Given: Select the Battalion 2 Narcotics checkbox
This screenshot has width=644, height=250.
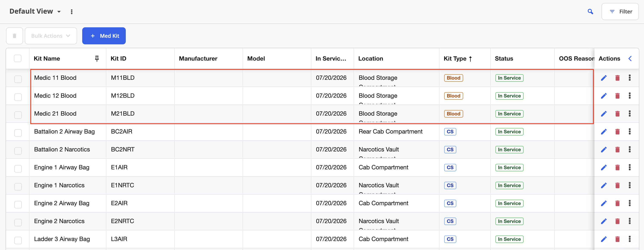Looking at the screenshot, I should [18, 151].
